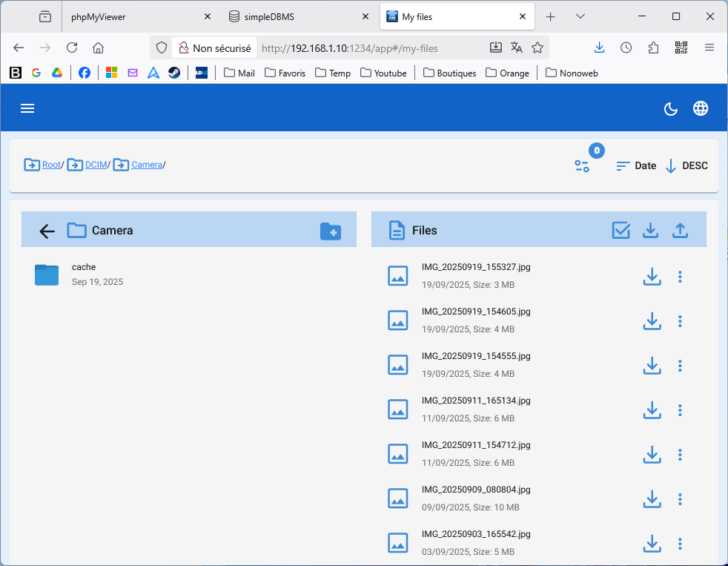Open the filter settings icon

(x=582, y=166)
